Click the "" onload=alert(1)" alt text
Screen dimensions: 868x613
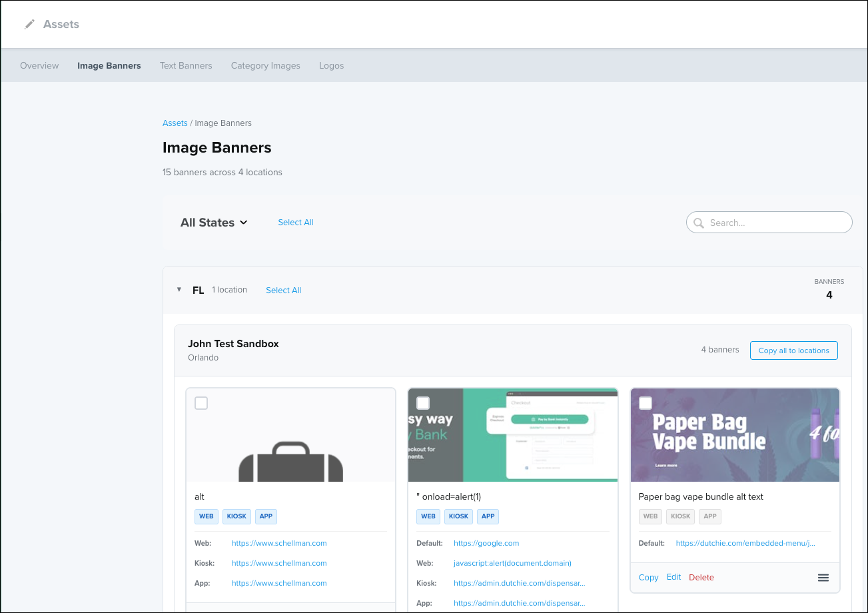click(x=448, y=496)
